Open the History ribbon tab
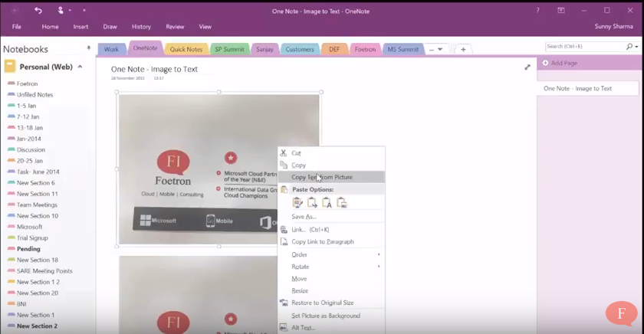Screen dimensions: 644x334 coord(141,27)
